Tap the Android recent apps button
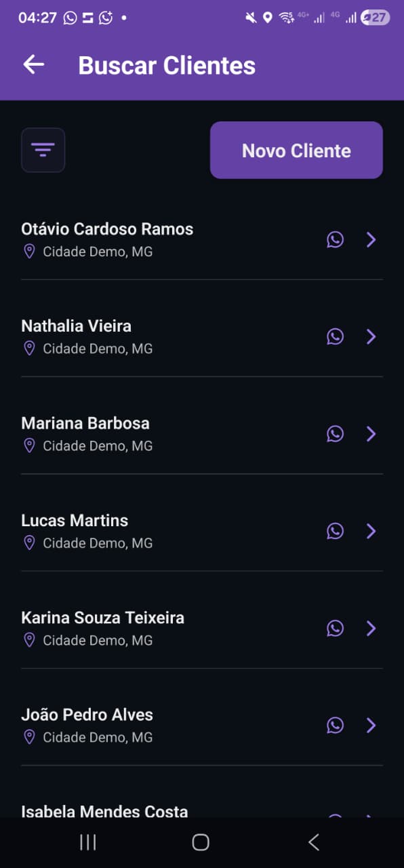 point(87,842)
